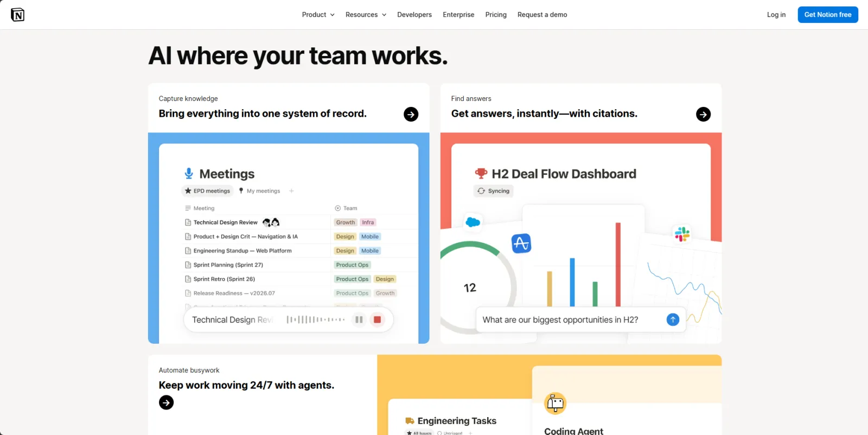The height and width of the screenshot is (435, 868).
Task: Go to the Developers page
Action: click(414, 15)
